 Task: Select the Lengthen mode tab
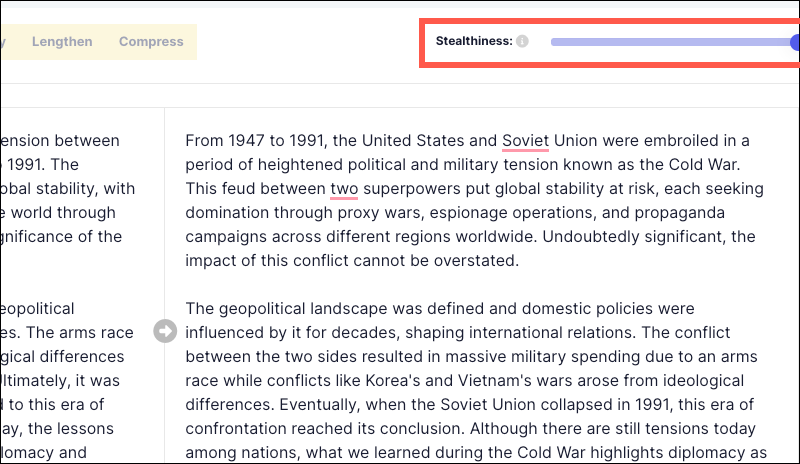pyautogui.click(x=62, y=42)
